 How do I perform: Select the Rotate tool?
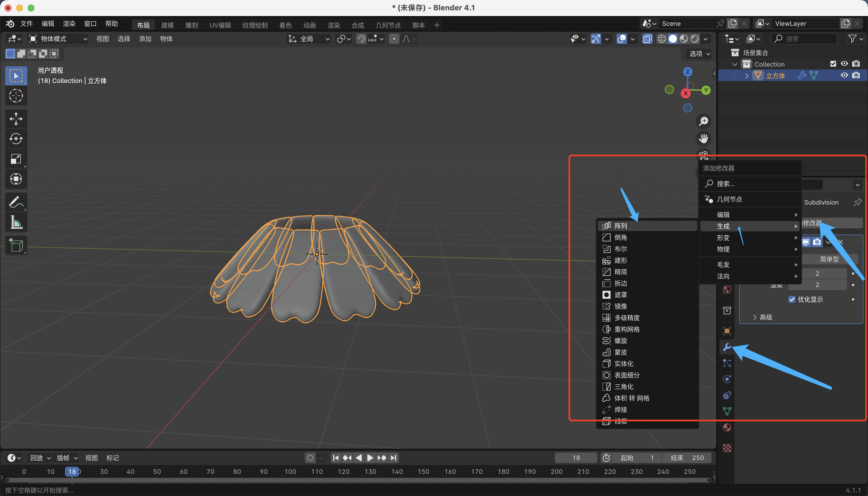point(16,139)
